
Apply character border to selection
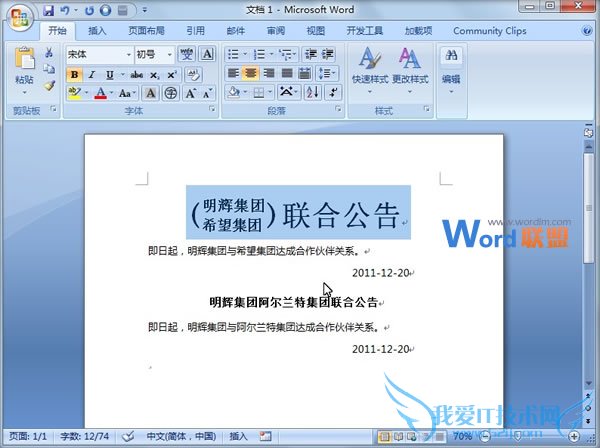click(207, 54)
